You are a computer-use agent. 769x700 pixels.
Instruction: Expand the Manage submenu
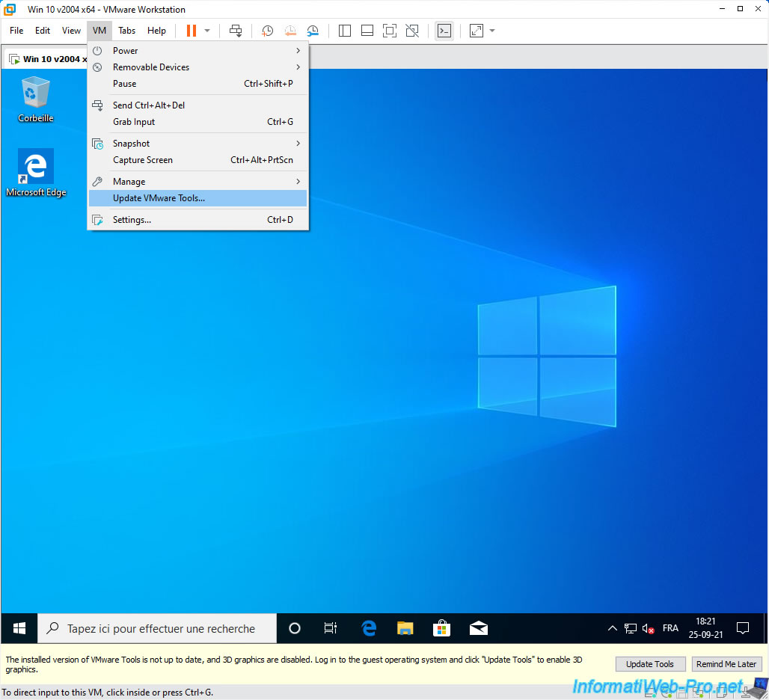point(198,182)
